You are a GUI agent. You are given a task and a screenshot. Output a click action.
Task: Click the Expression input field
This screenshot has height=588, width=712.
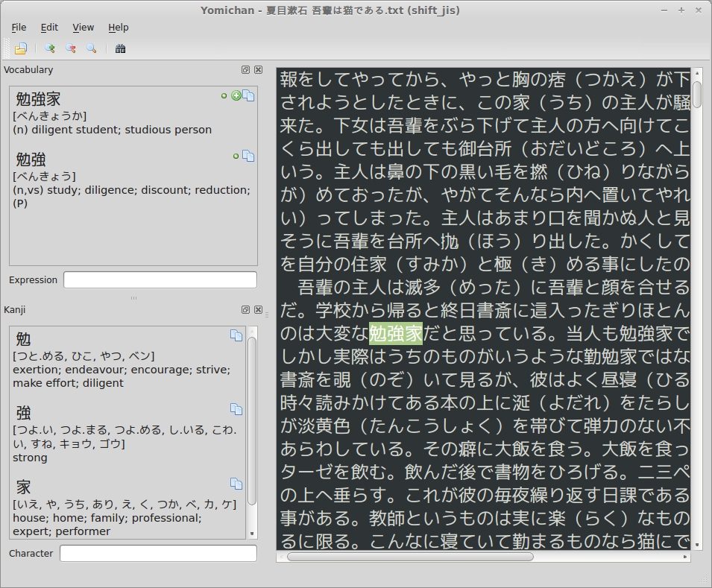(x=160, y=279)
